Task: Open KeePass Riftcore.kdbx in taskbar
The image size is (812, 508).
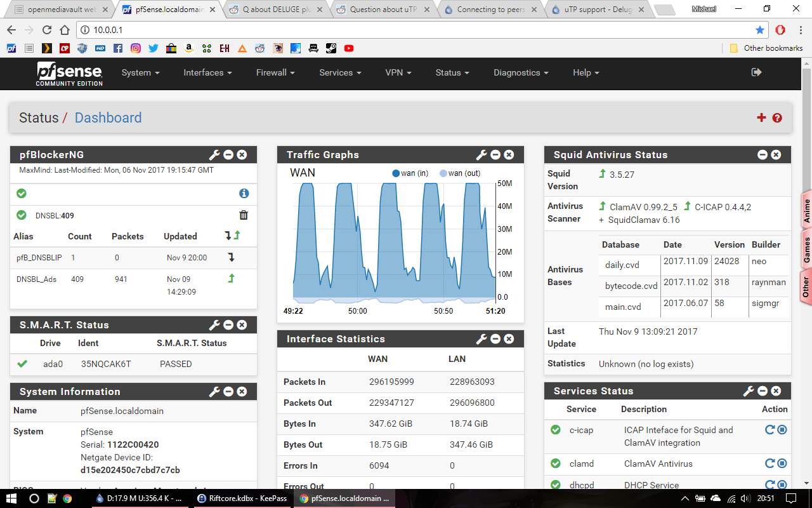Action: coord(242,498)
